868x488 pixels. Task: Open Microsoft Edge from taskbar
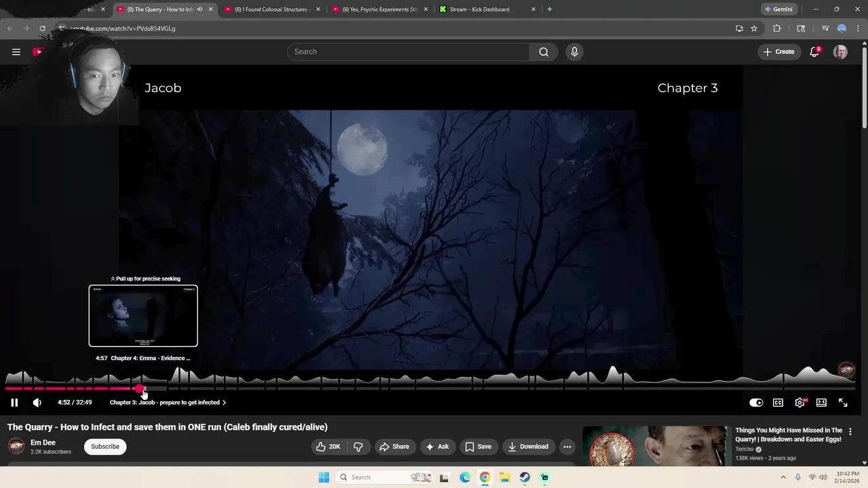click(465, 477)
